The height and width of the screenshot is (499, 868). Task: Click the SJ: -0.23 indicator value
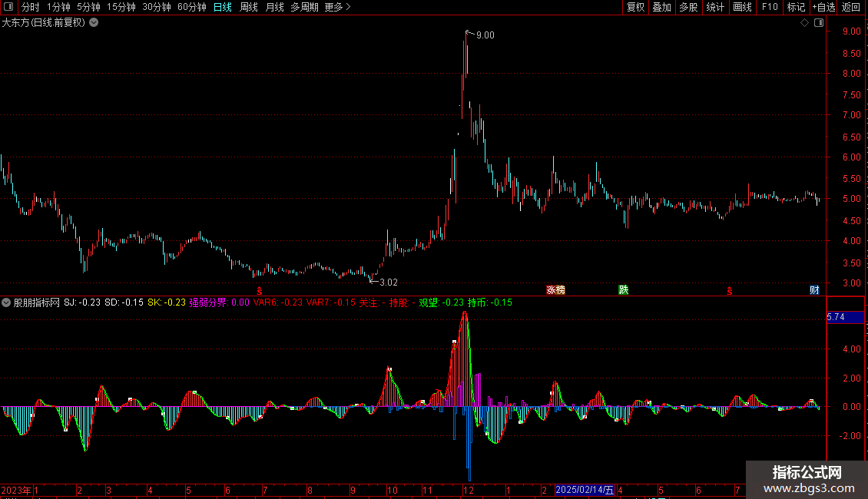pos(82,302)
